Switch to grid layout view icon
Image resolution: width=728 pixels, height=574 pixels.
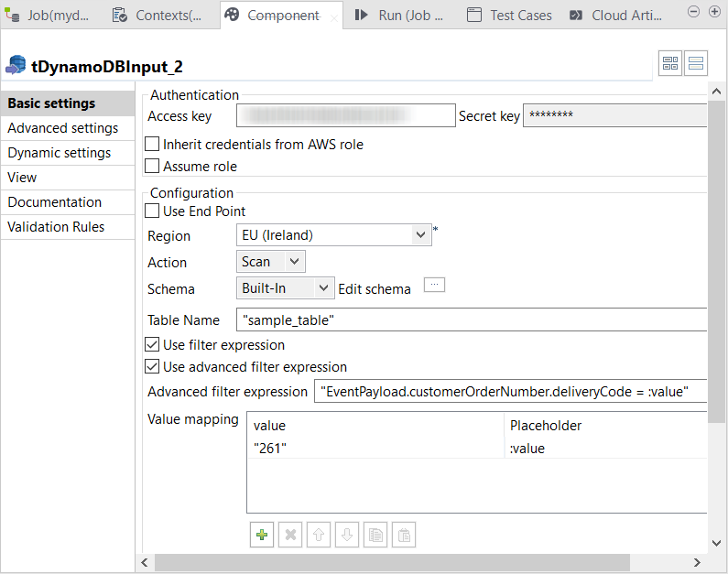670,63
